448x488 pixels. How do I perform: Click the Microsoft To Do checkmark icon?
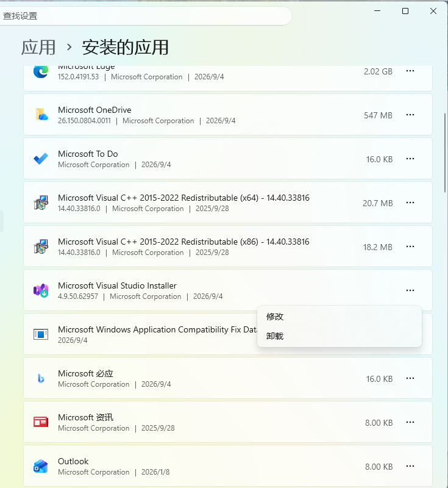point(41,159)
